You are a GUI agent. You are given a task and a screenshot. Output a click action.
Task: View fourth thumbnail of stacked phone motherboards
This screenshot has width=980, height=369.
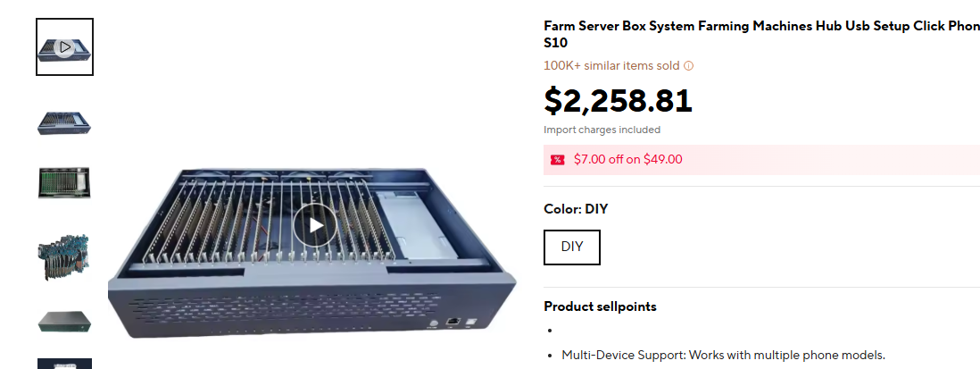pyautogui.click(x=64, y=257)
